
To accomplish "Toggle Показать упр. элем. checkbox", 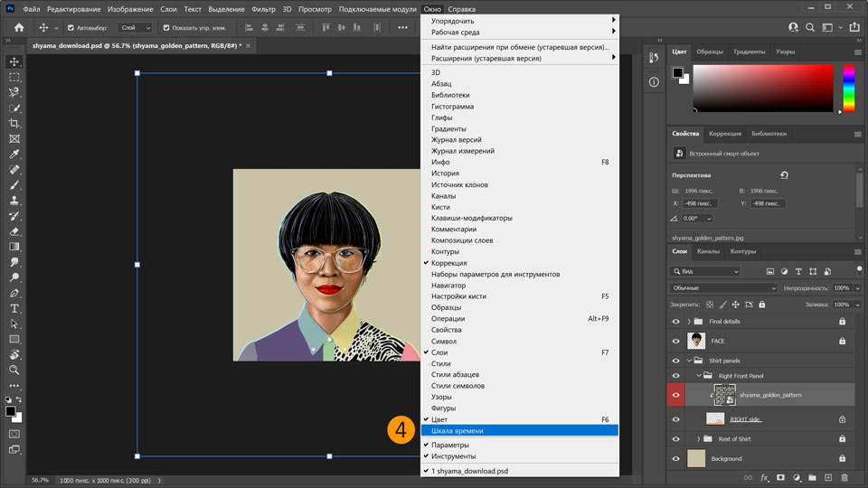I will 166,27.
